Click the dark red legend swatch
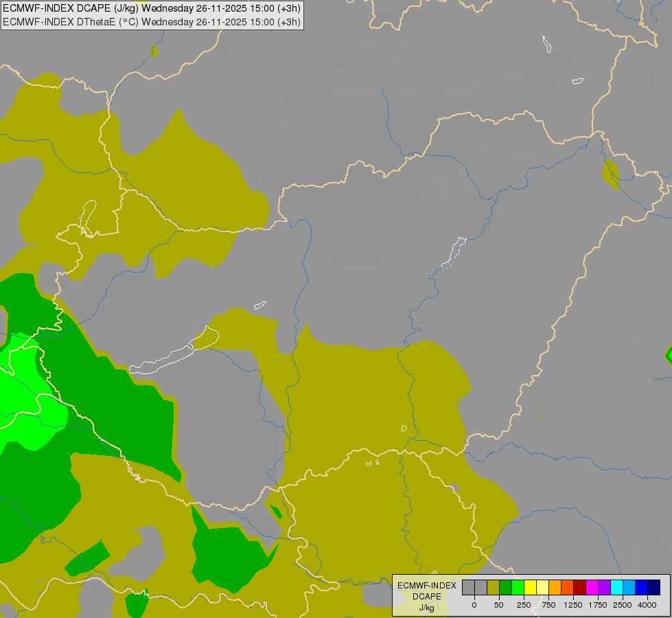Viewport: 672px width, 618px height. (580, 588)
